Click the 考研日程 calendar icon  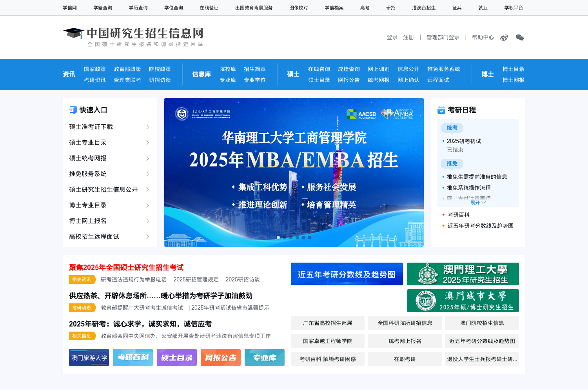point(441,110)
